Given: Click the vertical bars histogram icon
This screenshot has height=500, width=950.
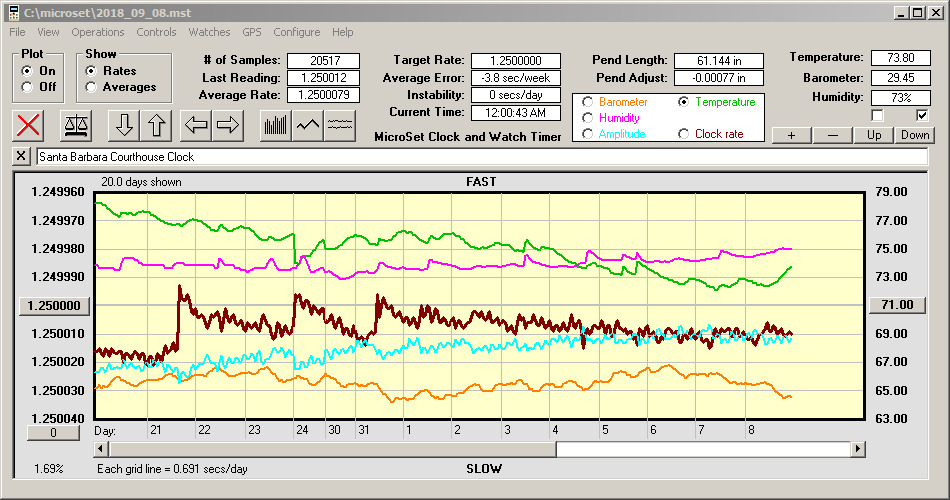Looking at the screenshot, I should 276,125.
